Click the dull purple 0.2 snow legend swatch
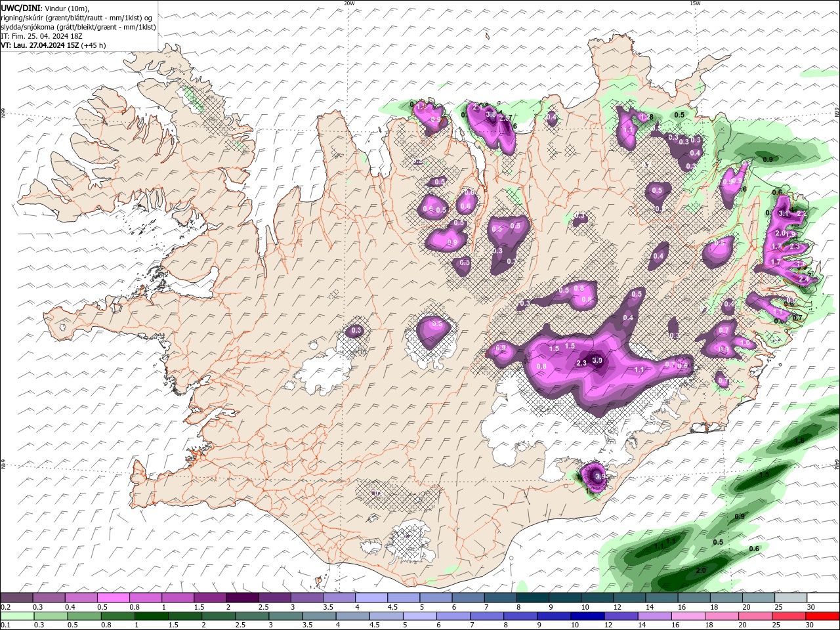This screenshot has width=840, height=630. (16, 598)
